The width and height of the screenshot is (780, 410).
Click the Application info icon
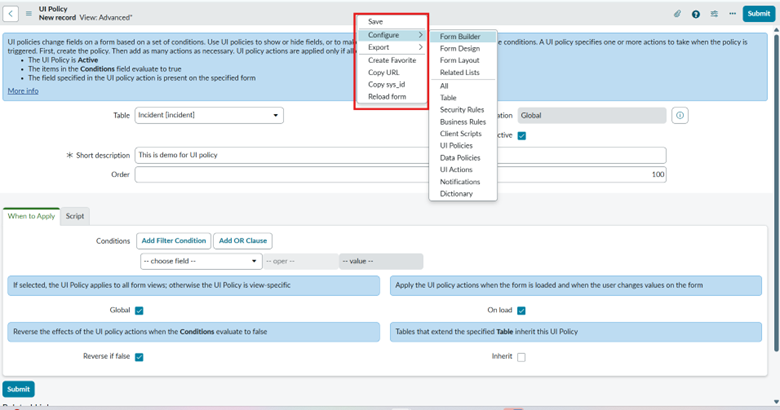(x=680, y=115)
